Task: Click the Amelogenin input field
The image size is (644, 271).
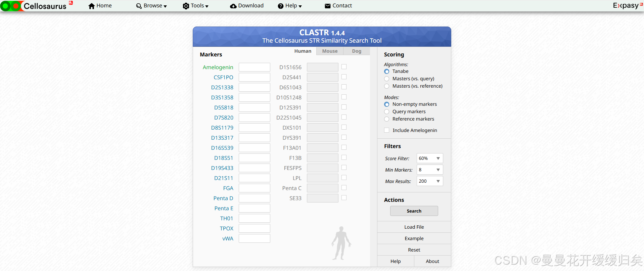Action: 255,67
